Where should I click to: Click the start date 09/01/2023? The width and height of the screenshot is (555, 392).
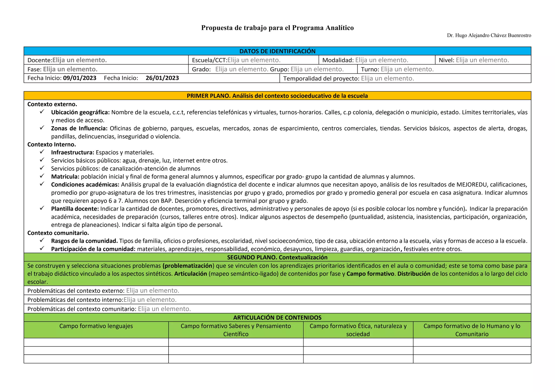click(80, 78)
